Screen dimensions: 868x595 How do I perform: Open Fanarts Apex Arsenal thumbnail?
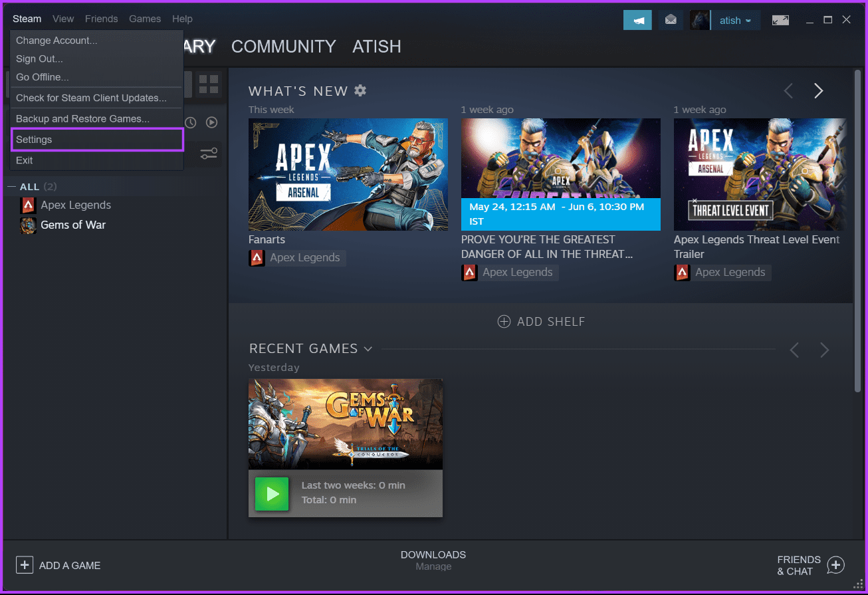pyautogui.click(x=348, y=175)
